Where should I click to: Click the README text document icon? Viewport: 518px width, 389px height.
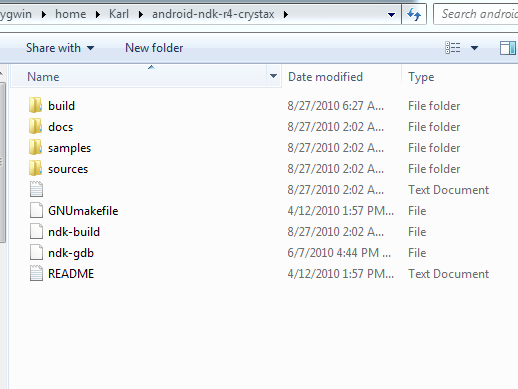36,273
